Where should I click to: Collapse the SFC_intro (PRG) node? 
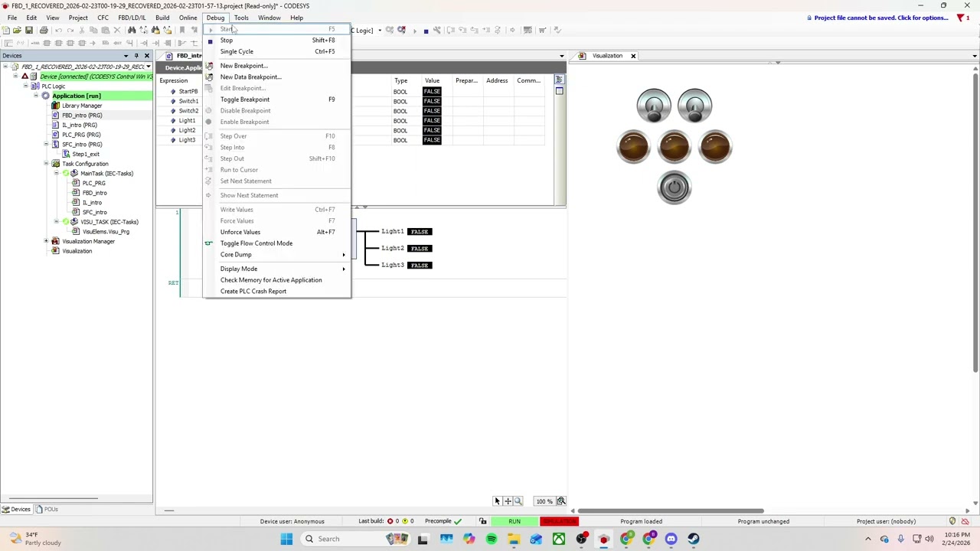[x=46, y=145]
